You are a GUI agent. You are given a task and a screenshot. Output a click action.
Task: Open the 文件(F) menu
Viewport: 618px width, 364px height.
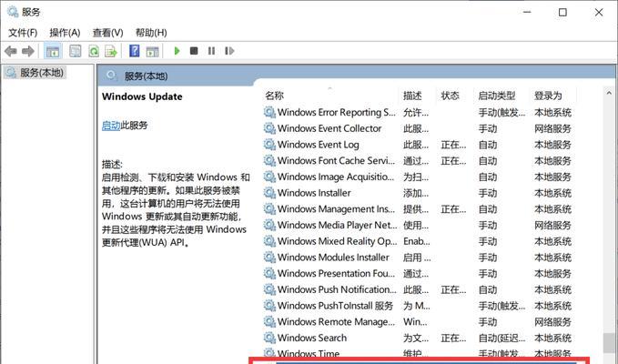coord(23,33)
